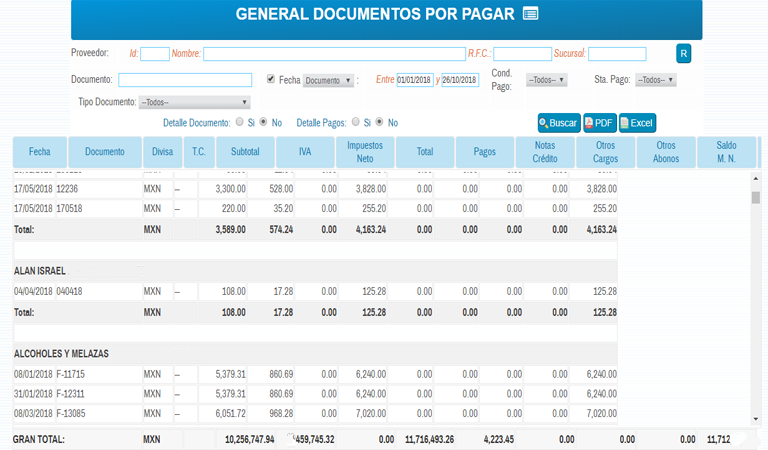Select No for Detalle Pagos

tap(380, 122)
